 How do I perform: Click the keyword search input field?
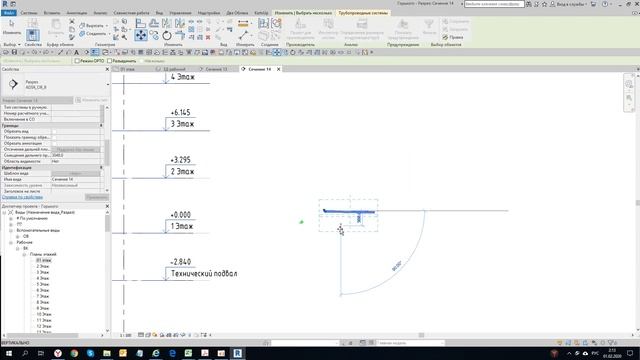[x=494, y=4]
